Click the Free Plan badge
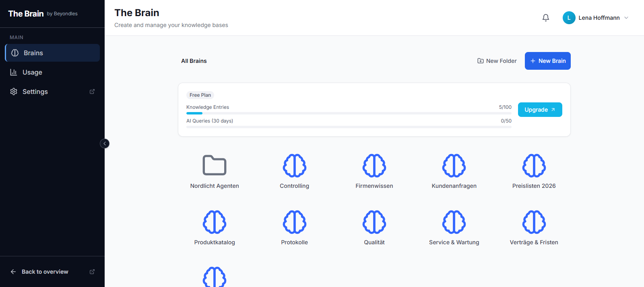Viewport: 644px width, 287px height. (200, 95)
